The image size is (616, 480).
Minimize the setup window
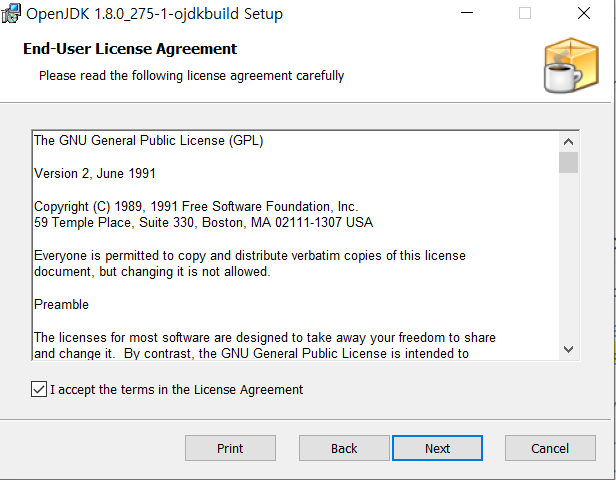coord(467,13)
